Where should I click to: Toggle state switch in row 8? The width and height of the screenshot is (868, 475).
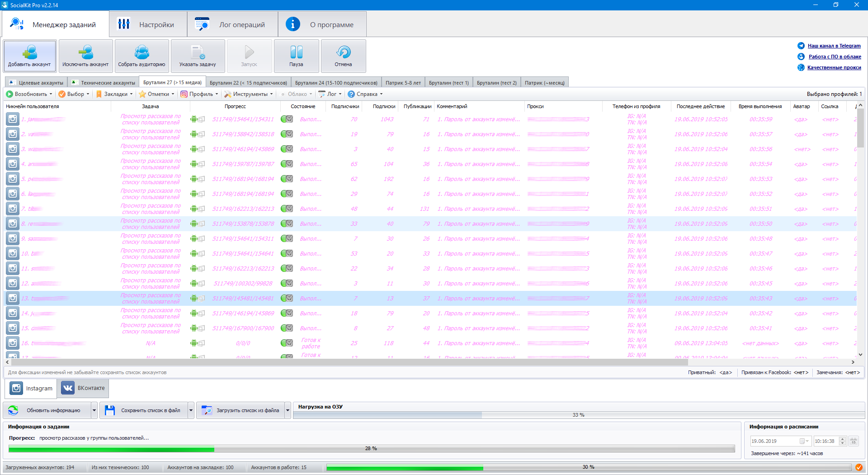point(287,223)
